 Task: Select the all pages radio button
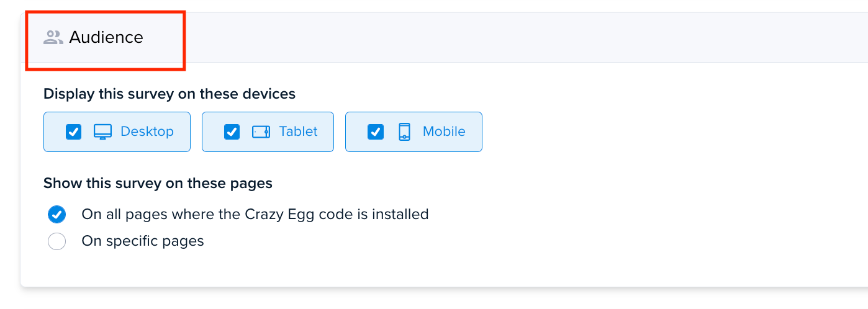[57, 215]
